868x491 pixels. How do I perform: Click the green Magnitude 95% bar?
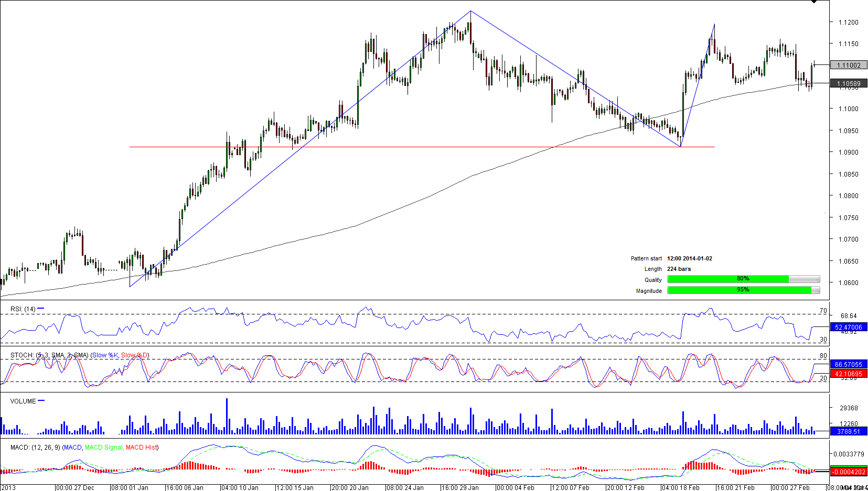739,290
